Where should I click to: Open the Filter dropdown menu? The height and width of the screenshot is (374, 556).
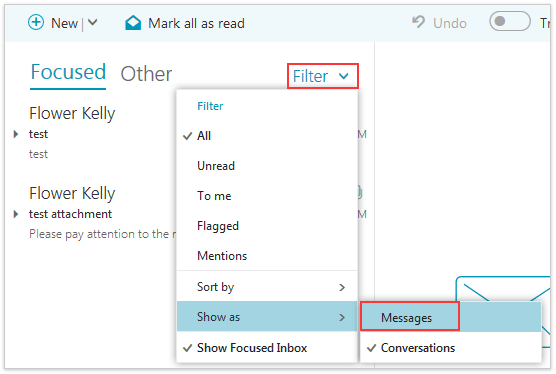322,76
